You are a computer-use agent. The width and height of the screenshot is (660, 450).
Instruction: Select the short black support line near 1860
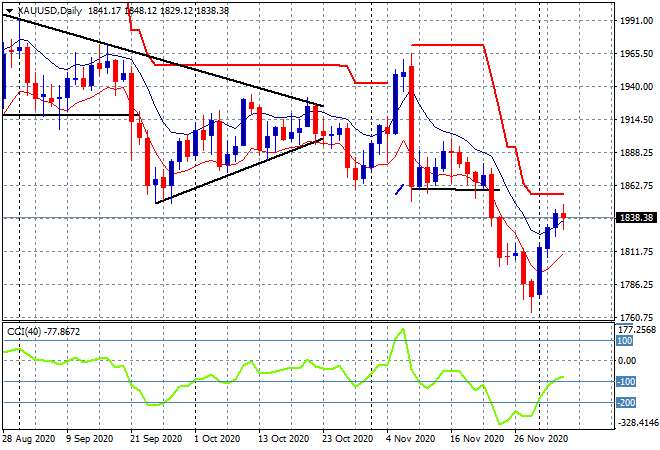pyautogui.click(x=455, y=189)
